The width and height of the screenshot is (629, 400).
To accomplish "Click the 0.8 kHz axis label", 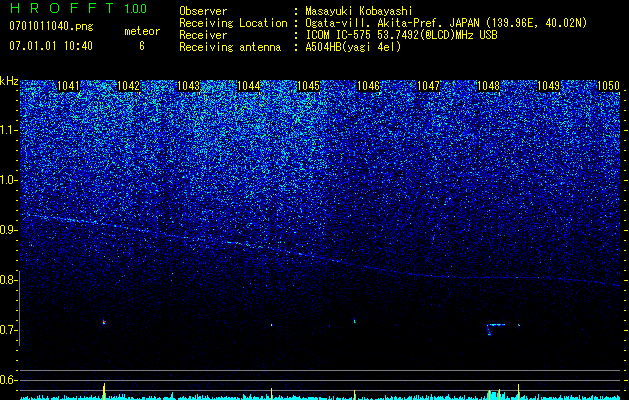I will click(x=8, y=280).
